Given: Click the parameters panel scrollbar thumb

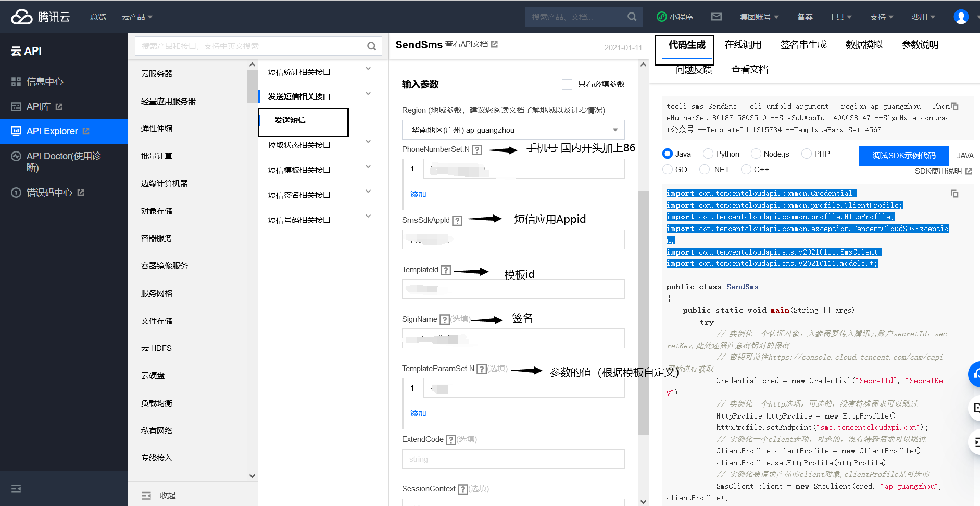Looking at the screenshot, I should coord(643,312).
